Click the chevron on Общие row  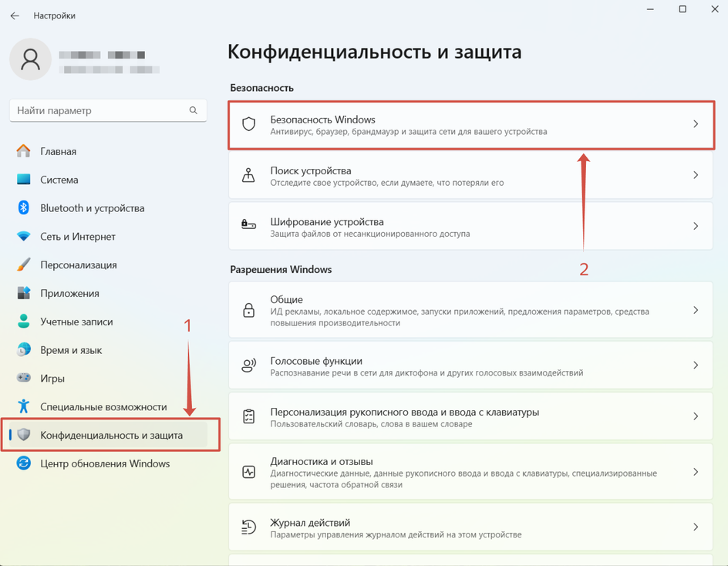pos(696,310)
